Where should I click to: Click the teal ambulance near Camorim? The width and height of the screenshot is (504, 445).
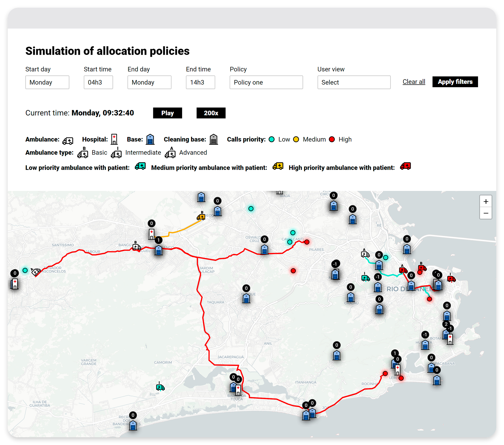coord(160,387)
